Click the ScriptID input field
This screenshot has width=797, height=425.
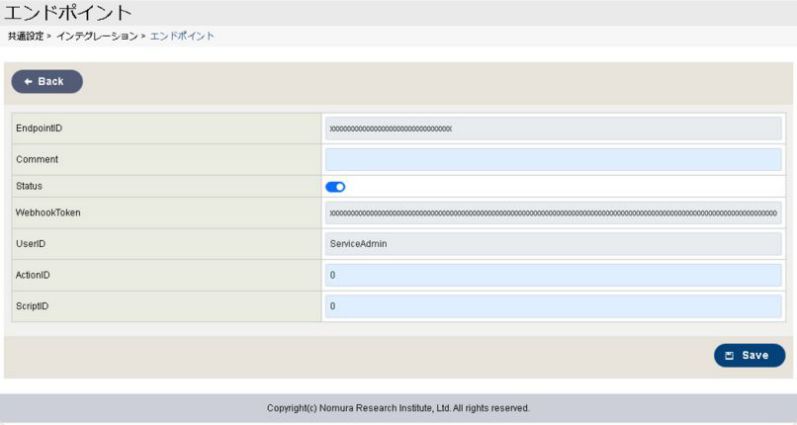(x=553, y=306)
